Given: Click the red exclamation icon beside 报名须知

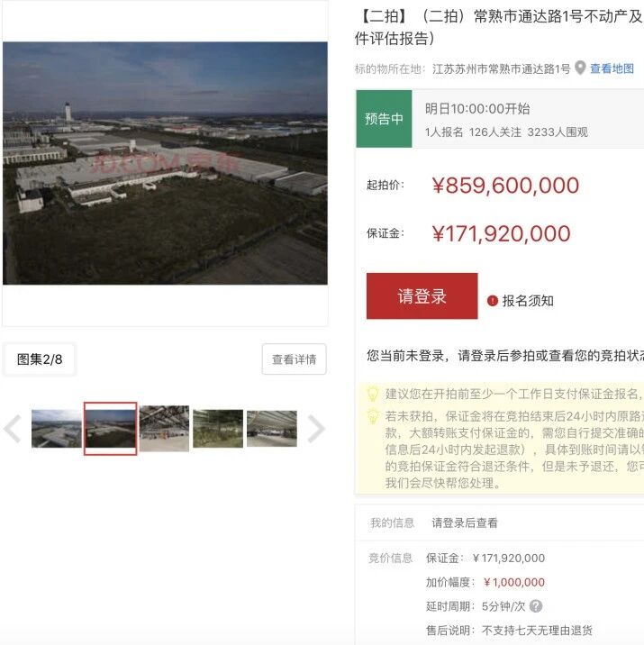Looking at the screenshot, I should click(493, 301).
